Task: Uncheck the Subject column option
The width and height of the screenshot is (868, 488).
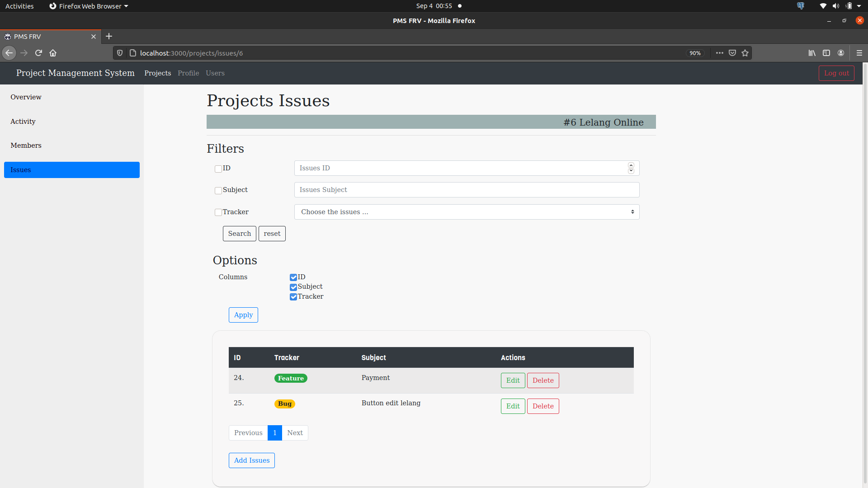Action: tap(293, 287)
